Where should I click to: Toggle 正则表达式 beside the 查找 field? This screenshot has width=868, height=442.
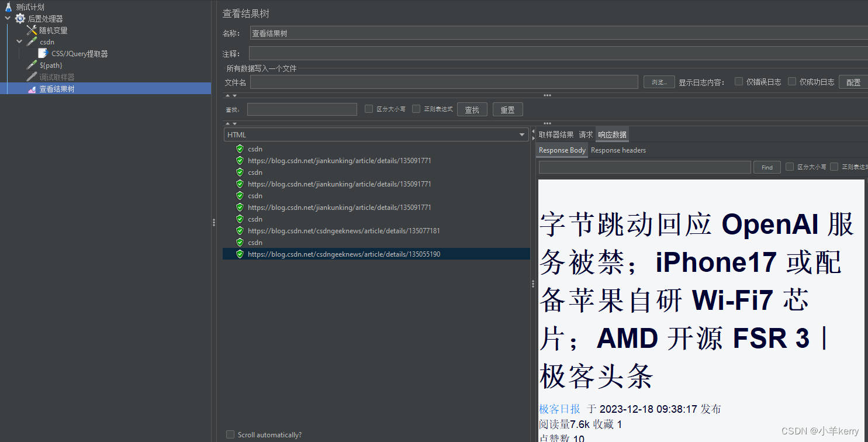point(416,109)
